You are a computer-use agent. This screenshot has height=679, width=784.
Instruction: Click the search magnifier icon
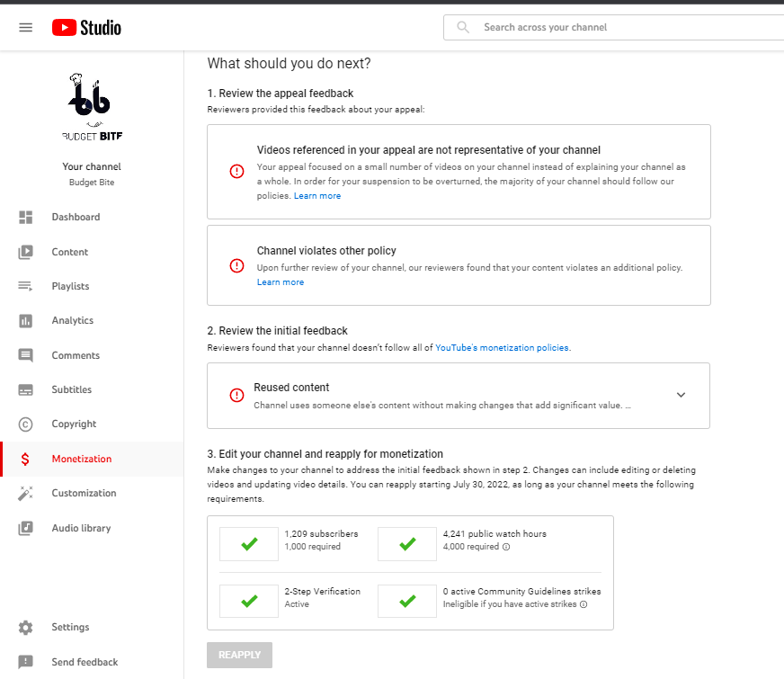pyautogui.click(x=463, y=27)
